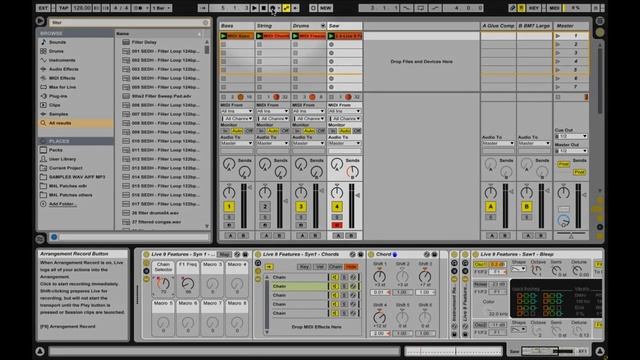The image size is (640, 360).
Task: Launch the clip on the String track
Action: pyautogui.click(x=259, y=36)
